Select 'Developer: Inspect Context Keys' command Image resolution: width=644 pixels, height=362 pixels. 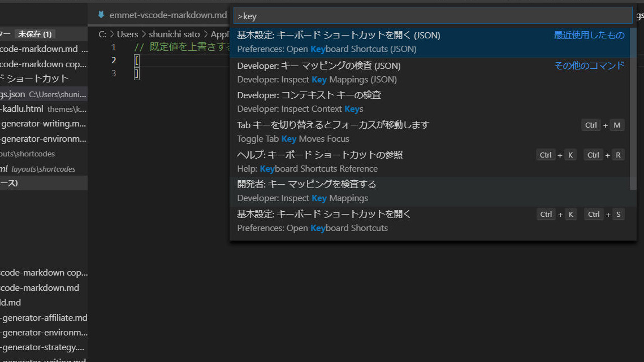point(430,102)
